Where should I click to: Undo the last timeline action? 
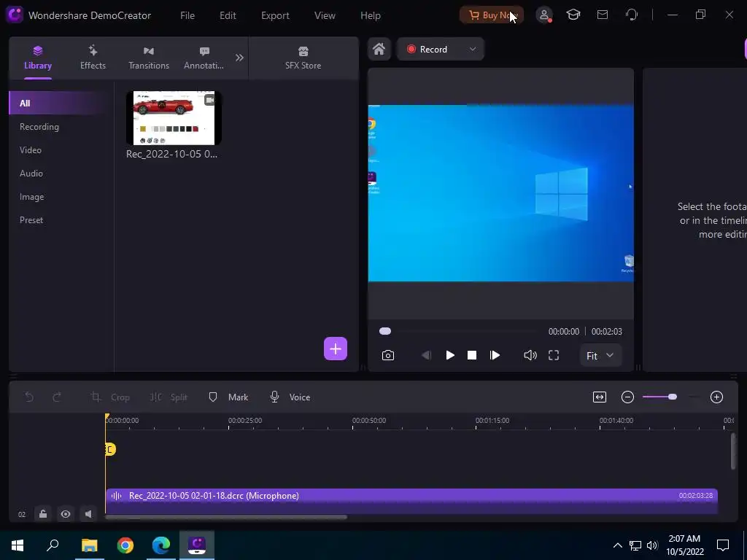coord(29,397)
